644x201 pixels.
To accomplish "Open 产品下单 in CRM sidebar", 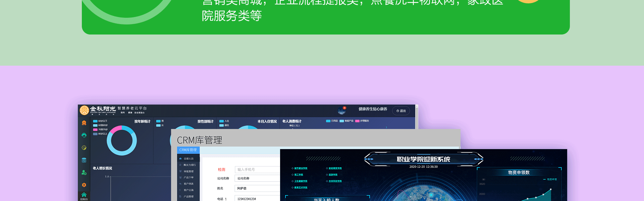I will (189, 178).
